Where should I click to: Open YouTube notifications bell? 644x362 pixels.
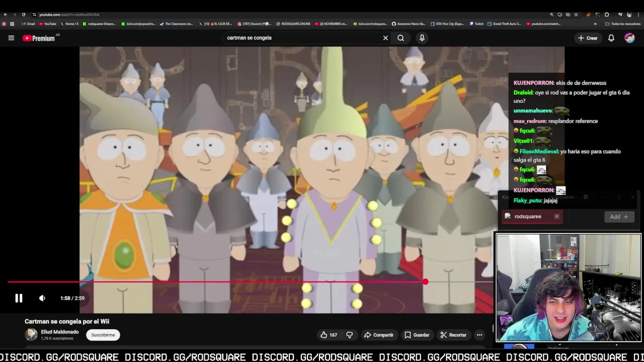611,38
